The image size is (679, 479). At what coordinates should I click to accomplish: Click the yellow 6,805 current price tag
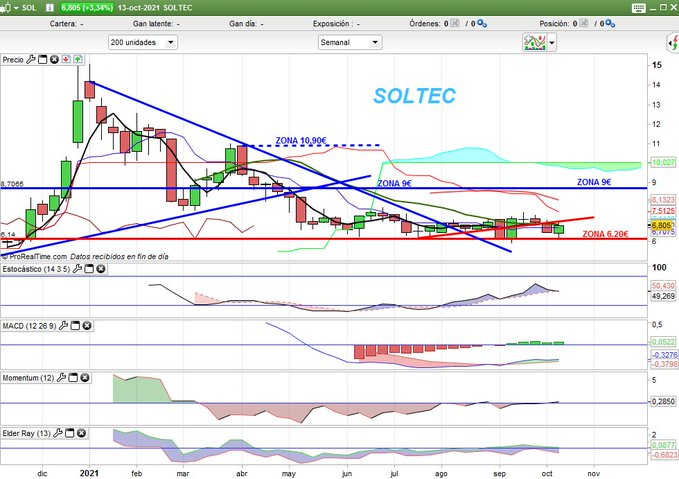click(662, 225)
